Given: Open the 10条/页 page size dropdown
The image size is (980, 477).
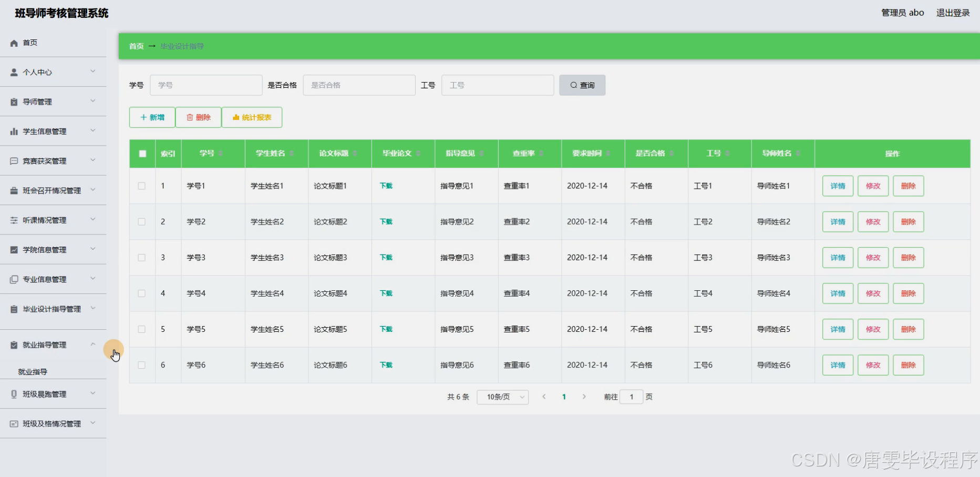Looking at the screenshot, I should (503, 397).
